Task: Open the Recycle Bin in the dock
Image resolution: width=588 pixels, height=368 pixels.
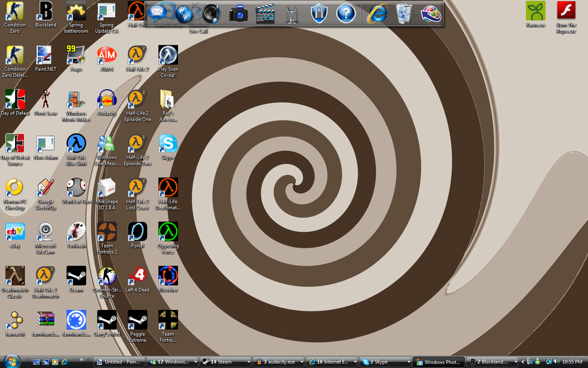Action: click(404, 14)
